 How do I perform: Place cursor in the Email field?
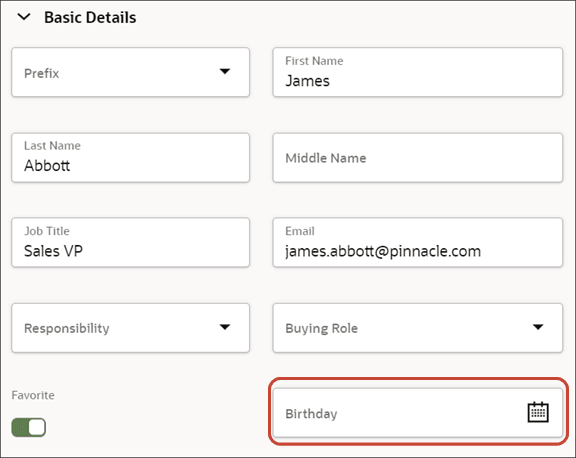click(418, 242)
